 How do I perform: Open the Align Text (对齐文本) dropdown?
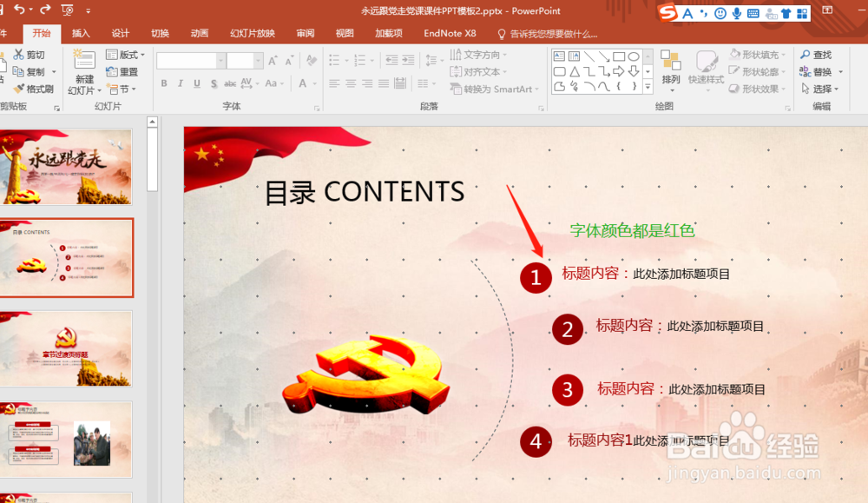(x=479, y=71)
